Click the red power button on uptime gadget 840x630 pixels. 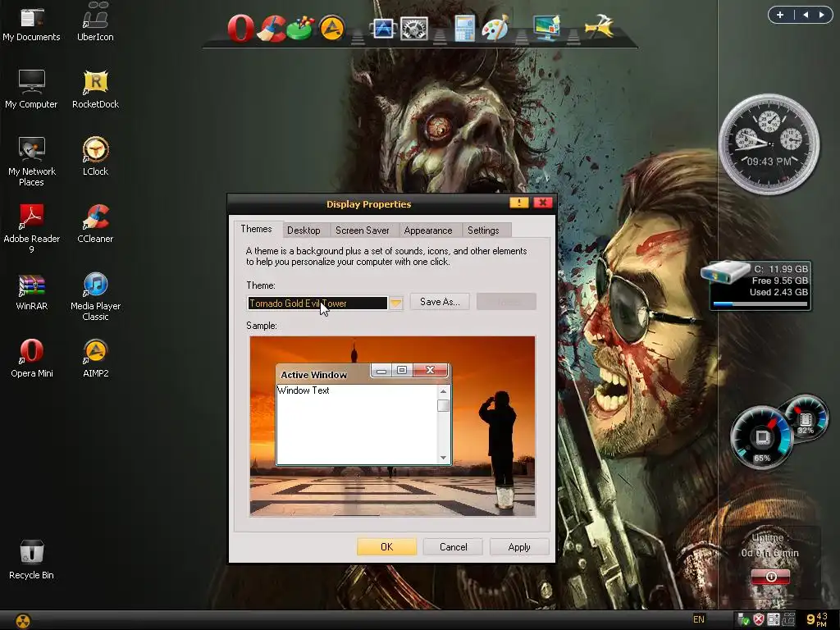[770, 577]
